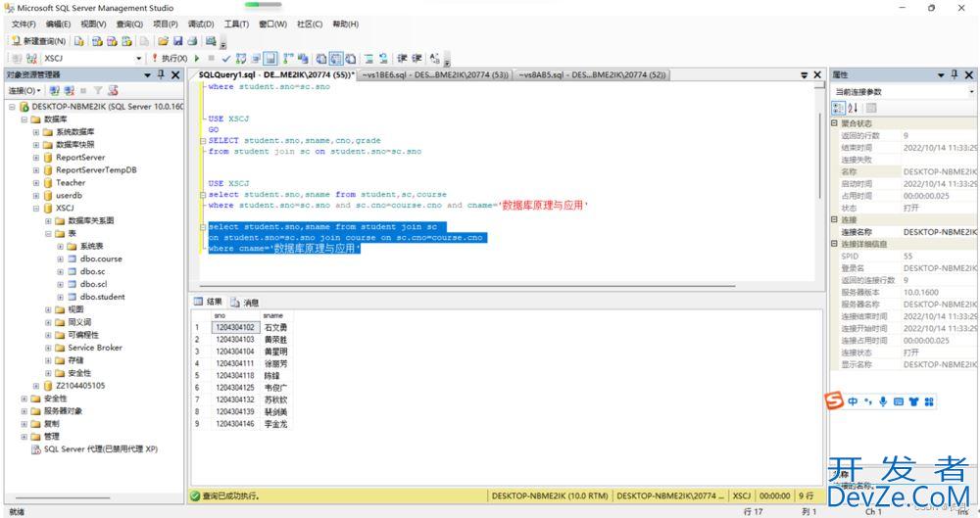Close the Object Explorer panel

click(x=175, y=74)
